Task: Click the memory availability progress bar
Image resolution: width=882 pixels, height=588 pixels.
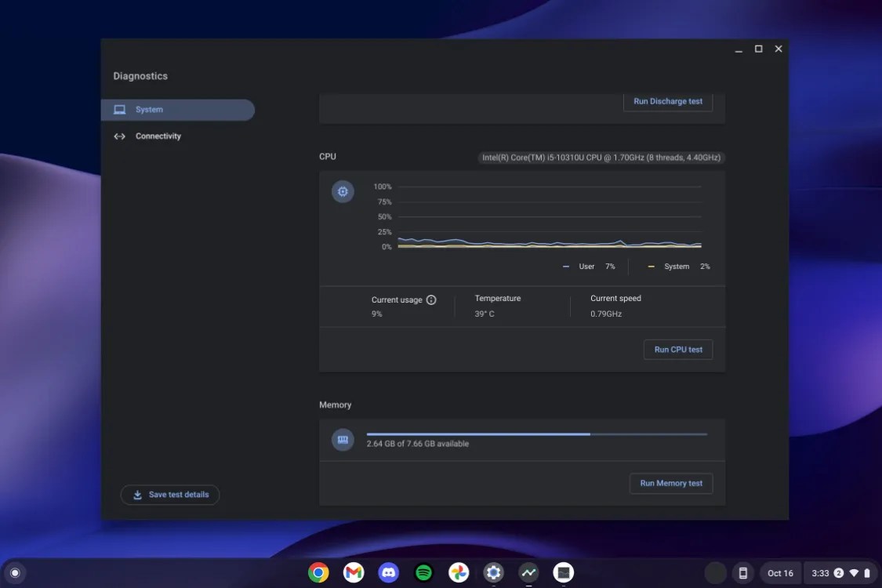Action: point(537,434)
